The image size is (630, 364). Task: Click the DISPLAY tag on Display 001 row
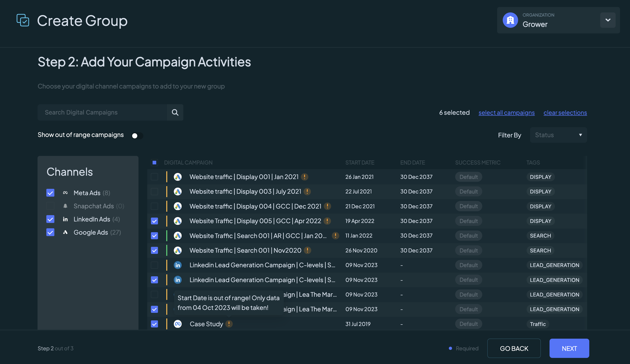pos(540,177)
